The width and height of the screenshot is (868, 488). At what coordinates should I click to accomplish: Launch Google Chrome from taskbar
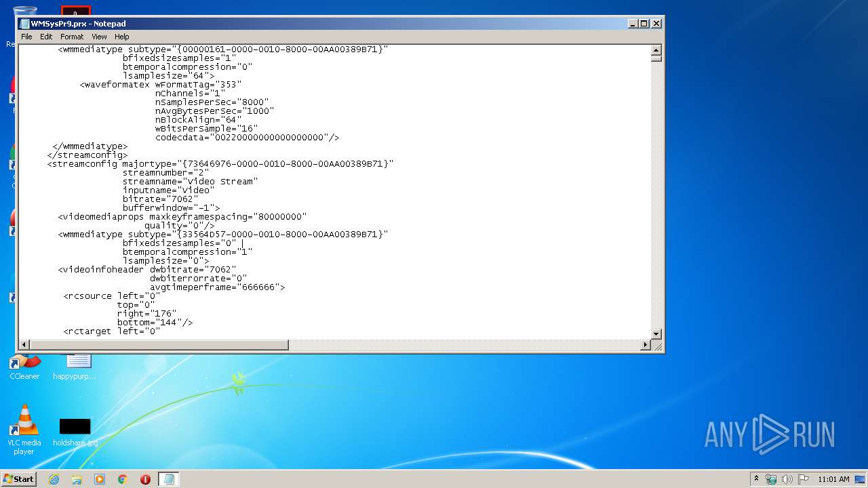[x=123, y=479]
